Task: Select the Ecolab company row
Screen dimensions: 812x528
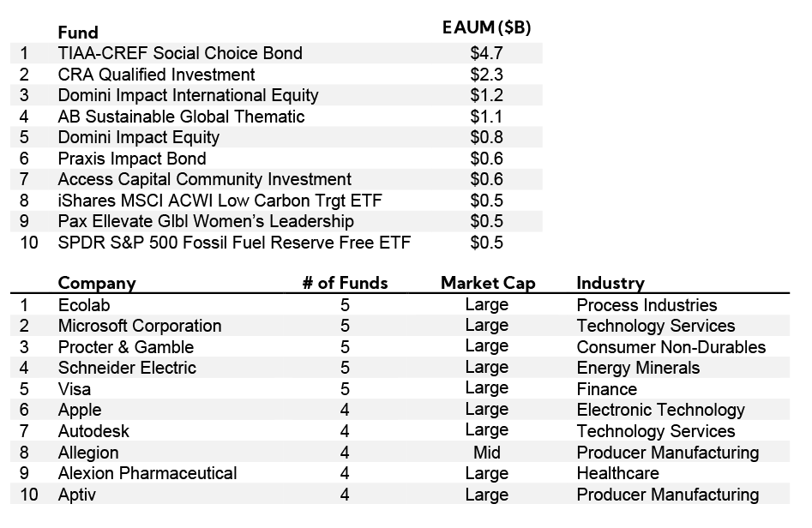Action: pyautogui.click(x=84, y=305)
